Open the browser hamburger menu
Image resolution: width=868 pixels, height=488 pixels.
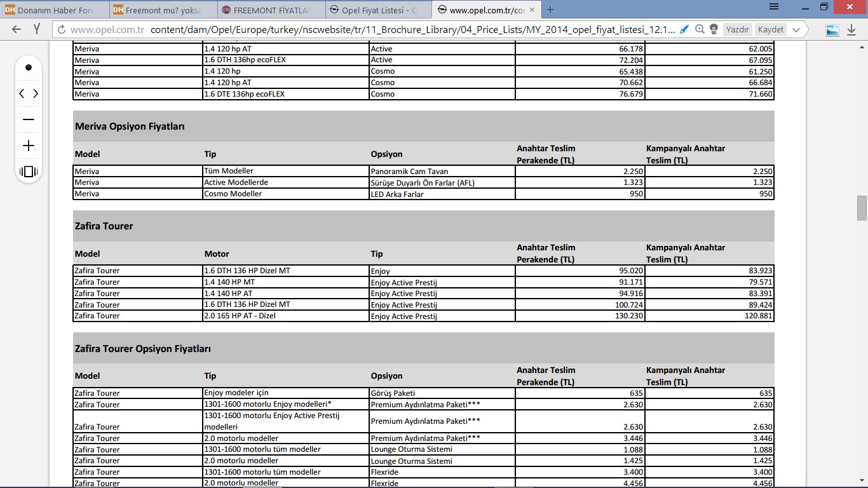(774, 6)
